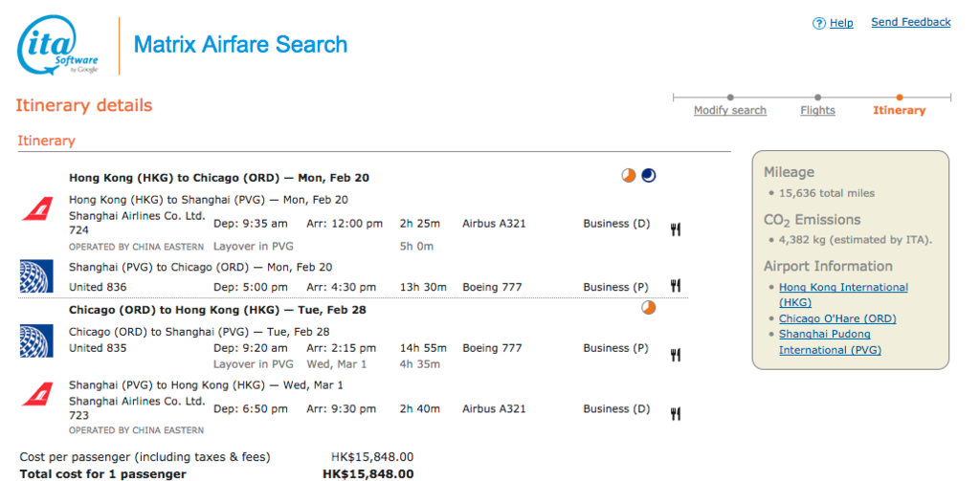
Task: Click departure time 9:35 am
Action: (x=251, y=224)
